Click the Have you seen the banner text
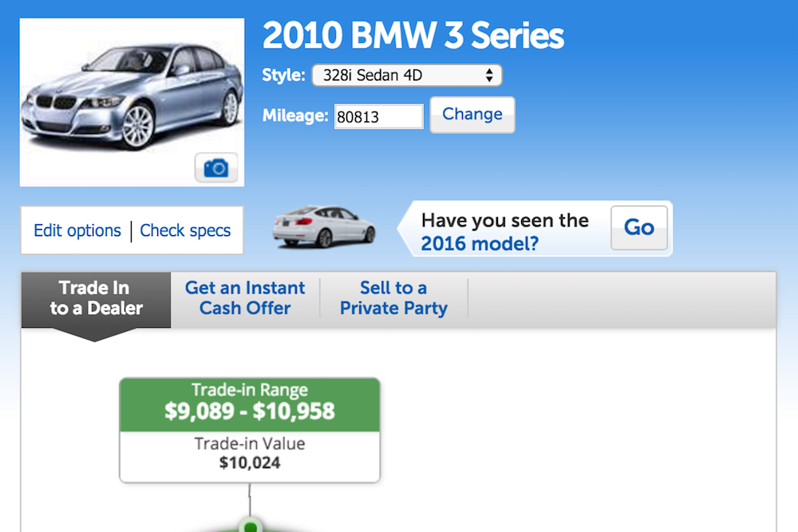Image resolution: width=798 pixels, height=532 pixels. click(505, 221)
